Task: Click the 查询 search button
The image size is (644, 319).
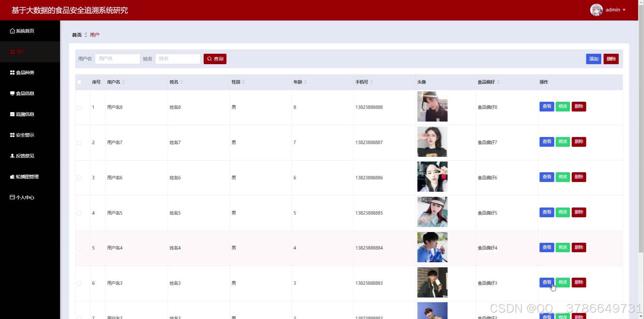Action: 215,59
